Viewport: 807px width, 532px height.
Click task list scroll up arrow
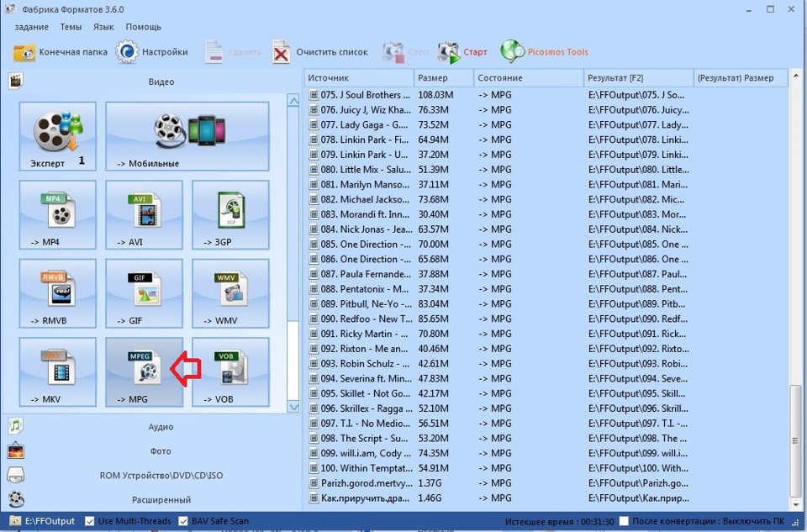tap(796, 76)
